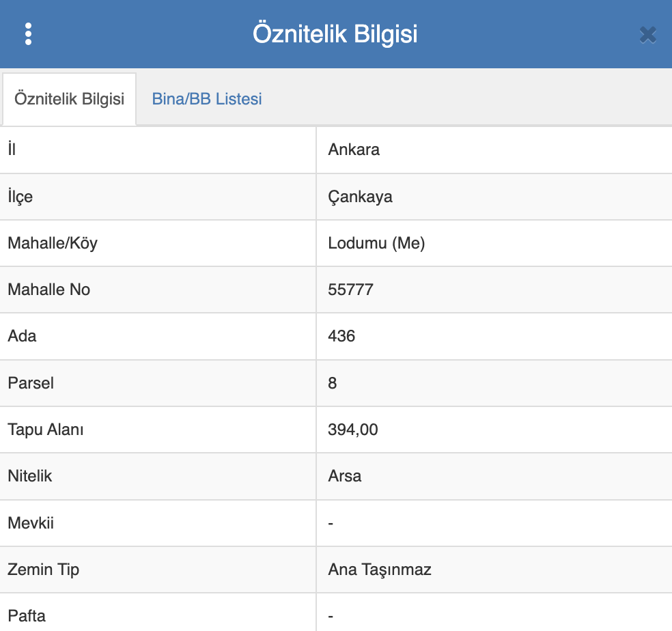Click the Pafta field label
The height and width of the screenshot is (631, 672).
pyautogui.click(x=27, y=616)
